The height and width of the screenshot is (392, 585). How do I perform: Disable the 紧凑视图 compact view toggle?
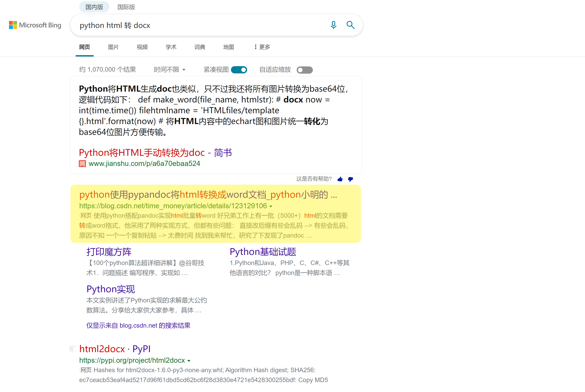239,70
